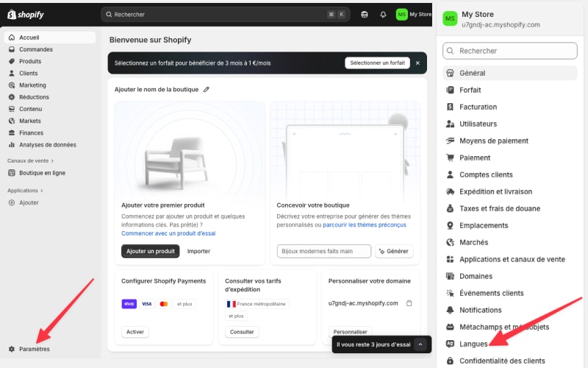588x368 pixels.
Task: Open Commandes in the sidebar
Action: 35,49
